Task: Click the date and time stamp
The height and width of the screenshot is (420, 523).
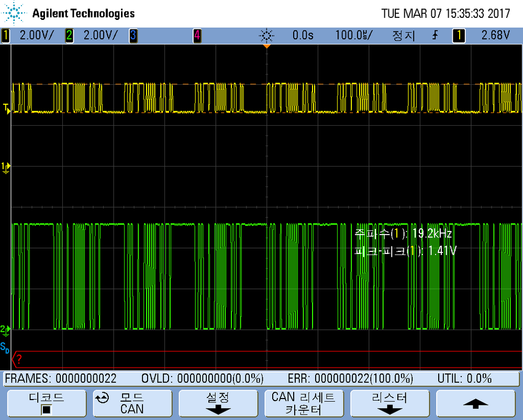Action: 446,14
